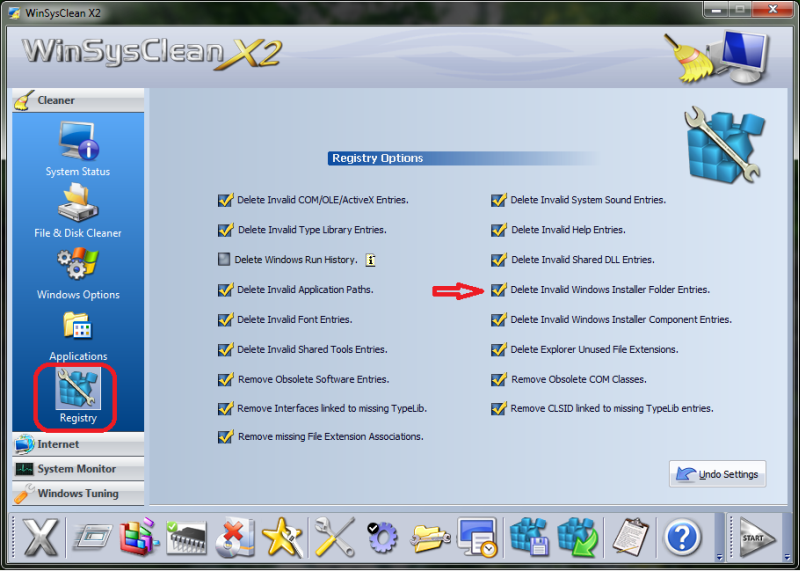
Task: Open main toolbar overflow arrow left of START
Action: pyautogui.click(x=719, y=557)
